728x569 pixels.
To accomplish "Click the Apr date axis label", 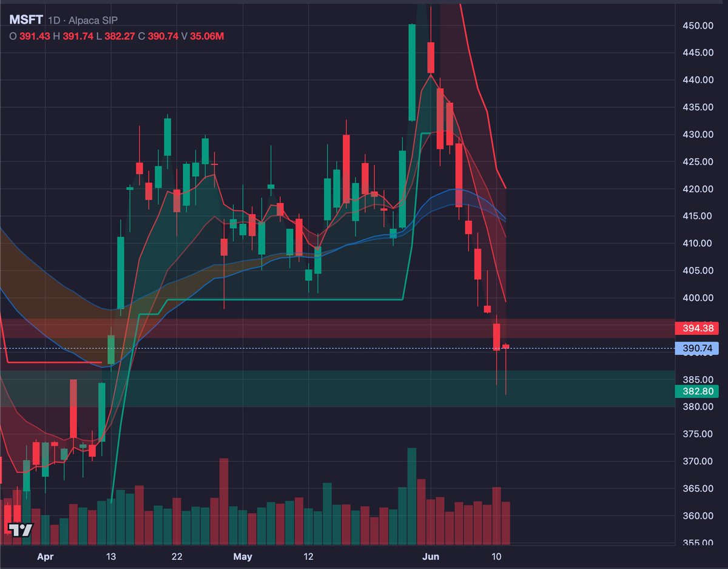I will pos(45,556).
